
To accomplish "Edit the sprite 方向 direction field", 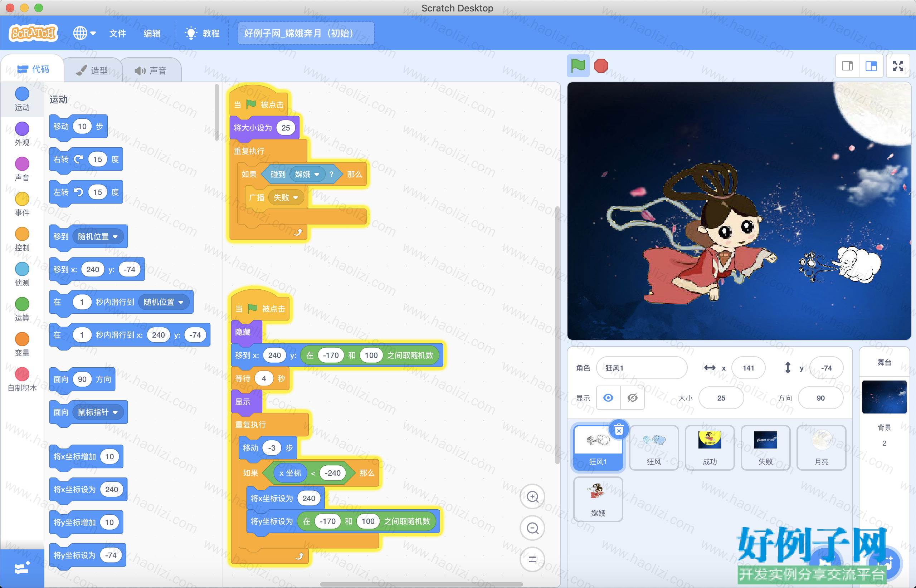I will coord(820,398).
